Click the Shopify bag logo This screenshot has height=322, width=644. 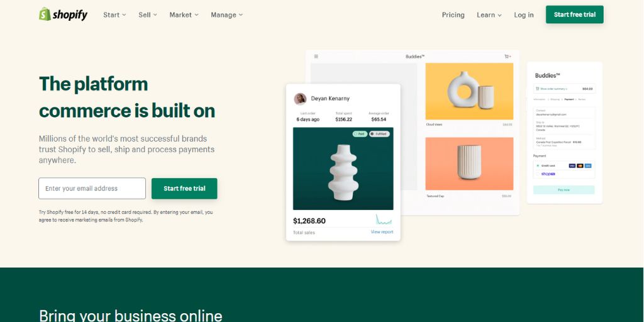(45, 14)
